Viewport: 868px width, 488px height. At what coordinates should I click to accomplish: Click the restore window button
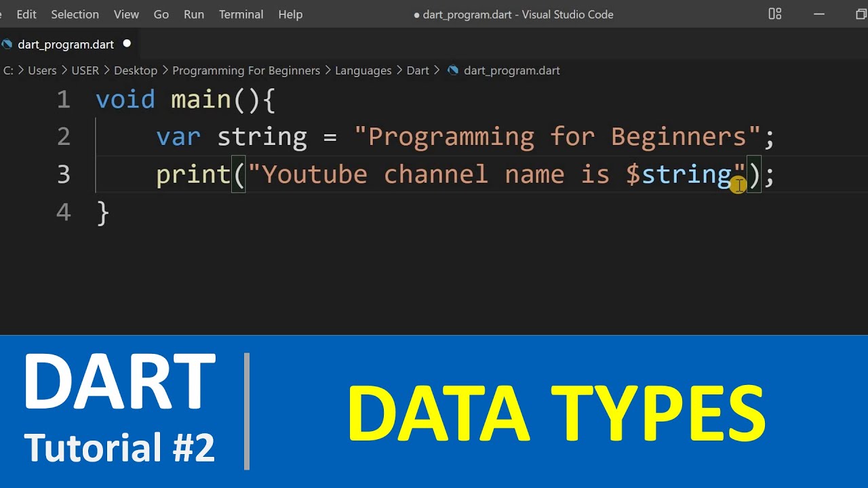[861, 14]
